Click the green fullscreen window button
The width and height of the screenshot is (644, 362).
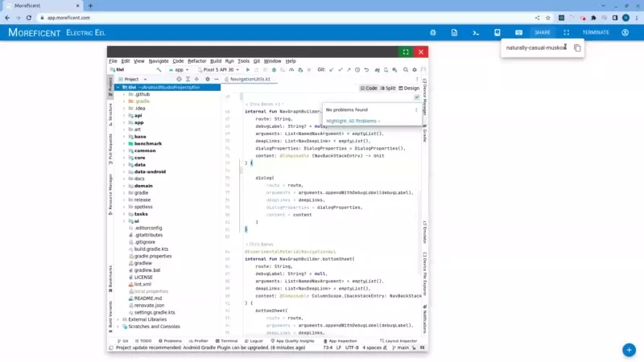pos(406,51)
